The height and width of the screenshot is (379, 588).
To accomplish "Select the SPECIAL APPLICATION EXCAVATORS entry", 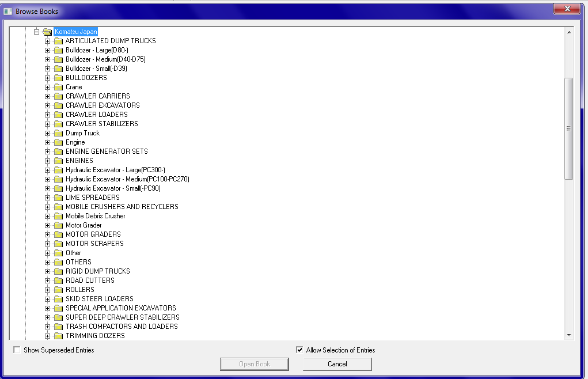I will (x=121, y=308).
